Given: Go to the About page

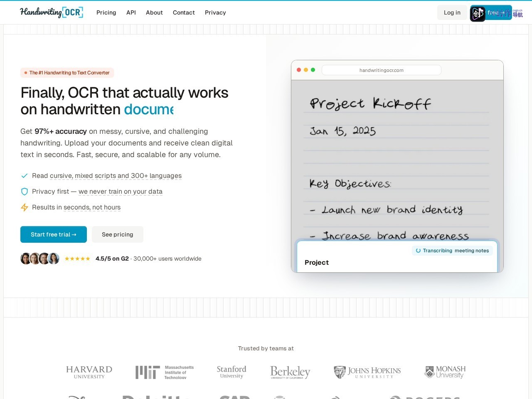Looking at the screenshot, I should coord(154,12).
